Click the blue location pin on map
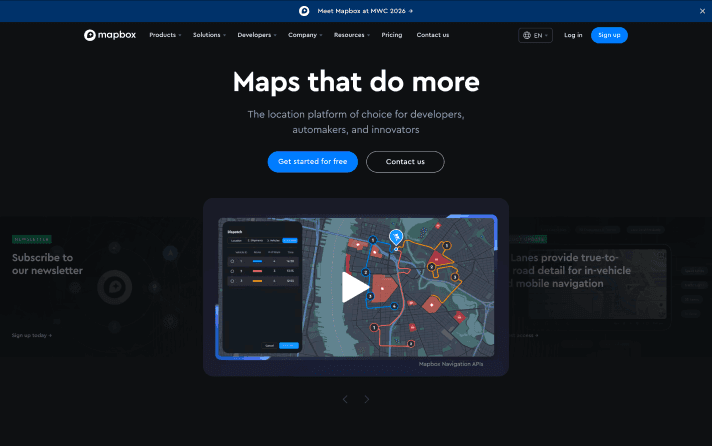712x446 pixels. [396, 238]
